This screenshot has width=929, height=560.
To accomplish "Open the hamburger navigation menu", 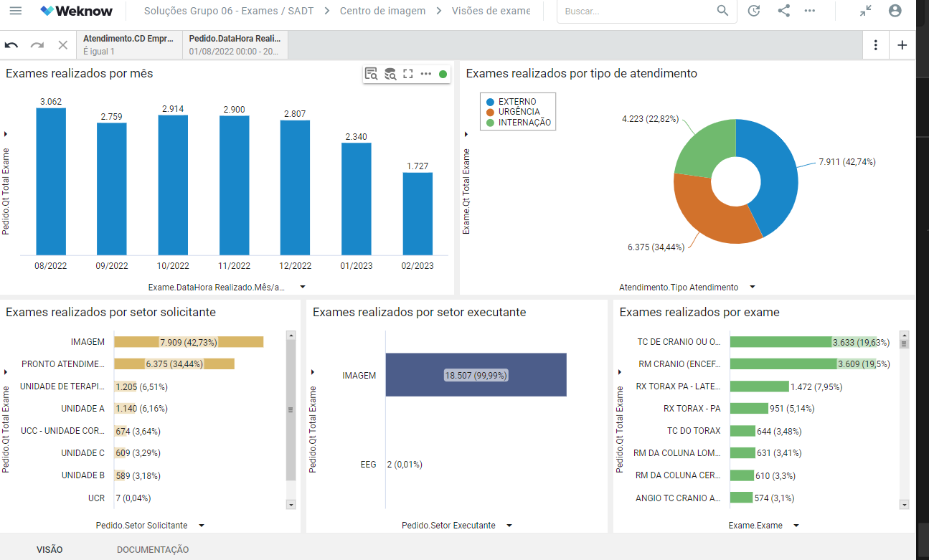I will [x=15, y=11].
